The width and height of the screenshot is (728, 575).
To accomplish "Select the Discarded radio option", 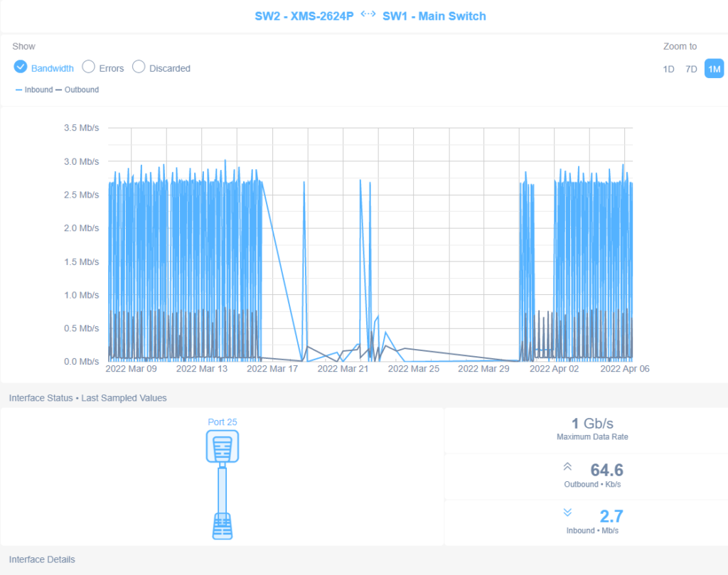I will coord(139,68).
